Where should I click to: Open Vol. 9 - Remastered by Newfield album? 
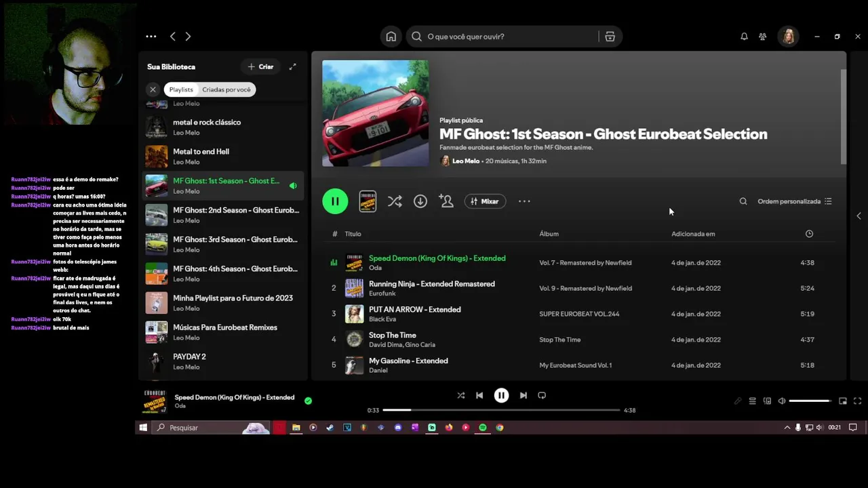[585, 288]
